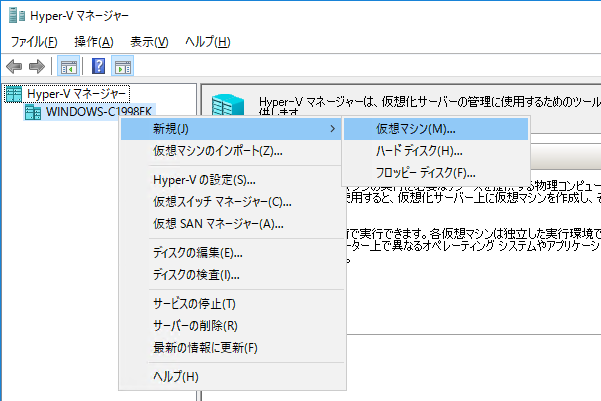This screenshot has width=601, height=401.
Task: Open Hyper-V の設定(S)...
Action: tap(204, 180)
